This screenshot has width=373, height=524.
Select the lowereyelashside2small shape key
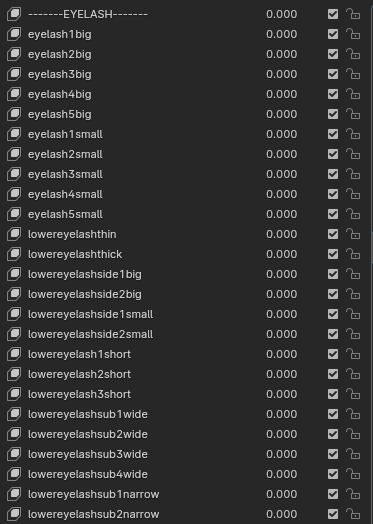(91, 334)
